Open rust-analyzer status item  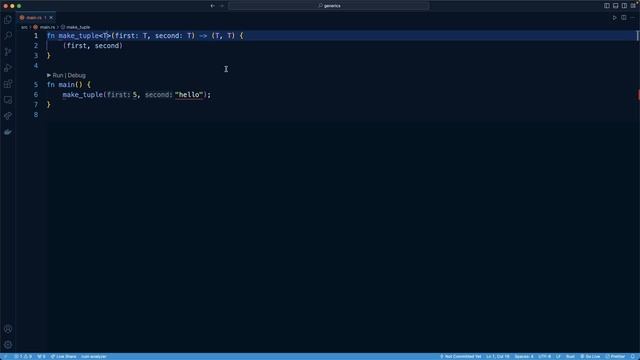tap(93, 357)
